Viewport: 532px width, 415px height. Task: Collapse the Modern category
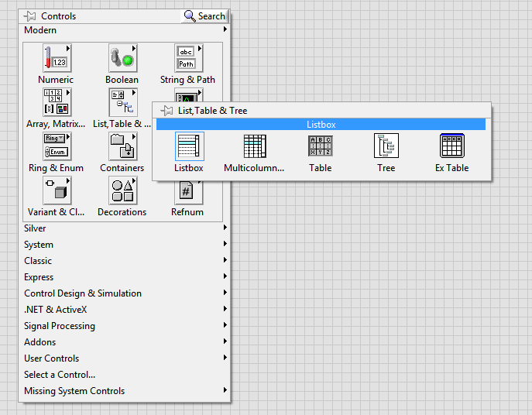[125, 30]
